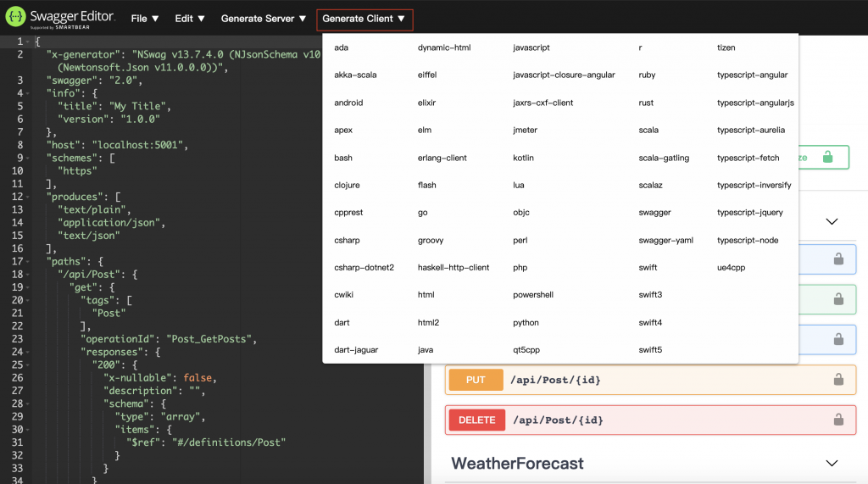This screenshot has height=484, width=868.
Task: Fold code at line 24 responses block
Action: tap(28, 353)
